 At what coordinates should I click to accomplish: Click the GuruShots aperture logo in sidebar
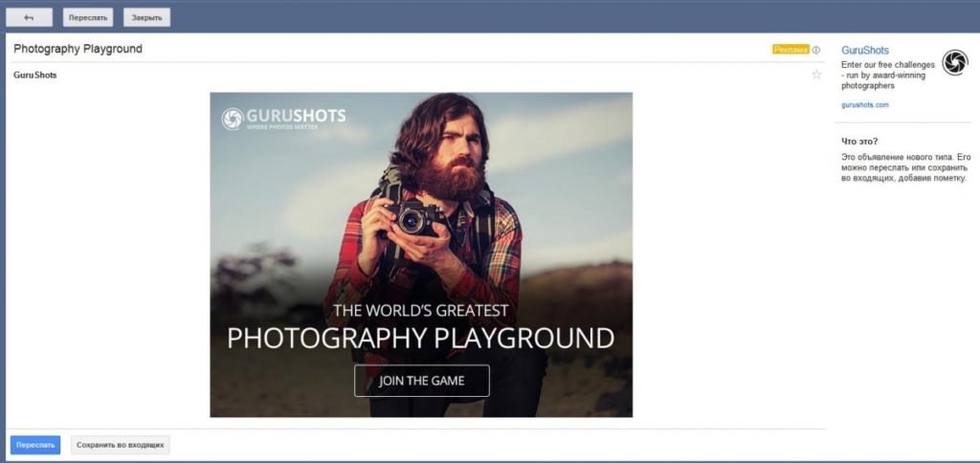pos(954,62)
